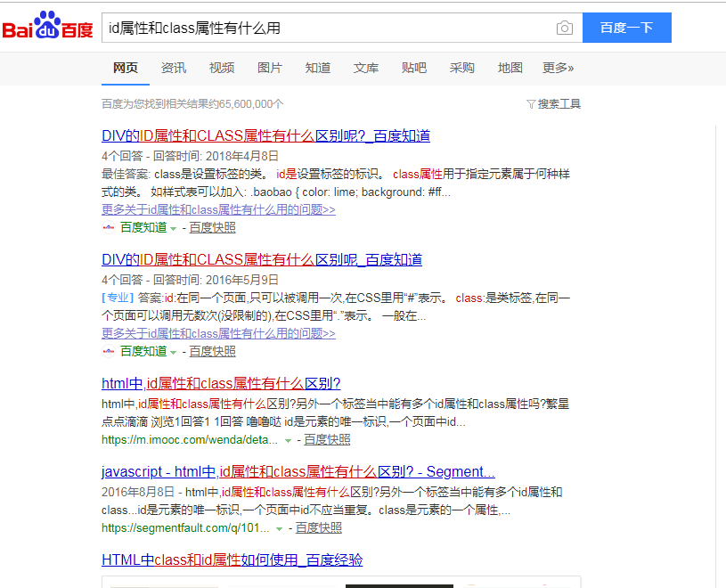This screenshot has height=588, width=726.
Task: Click second result date 回答时间: 2016年5月9日
Action: [216, 280]
